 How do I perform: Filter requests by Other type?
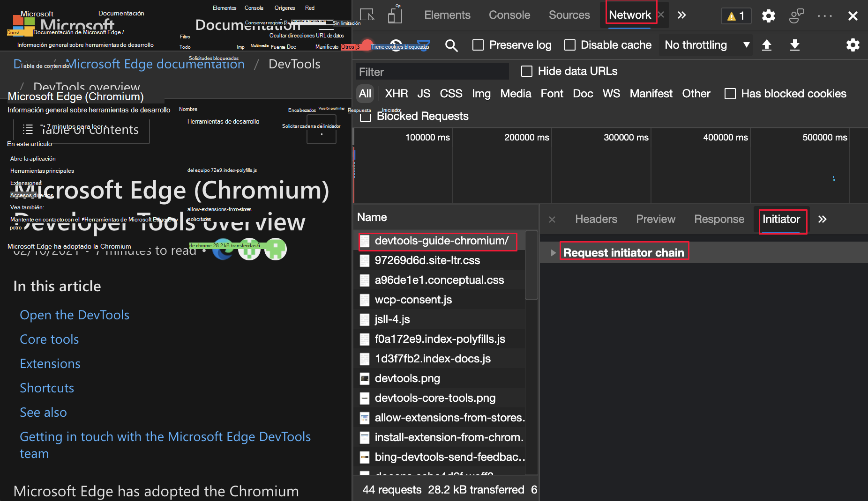696,94
